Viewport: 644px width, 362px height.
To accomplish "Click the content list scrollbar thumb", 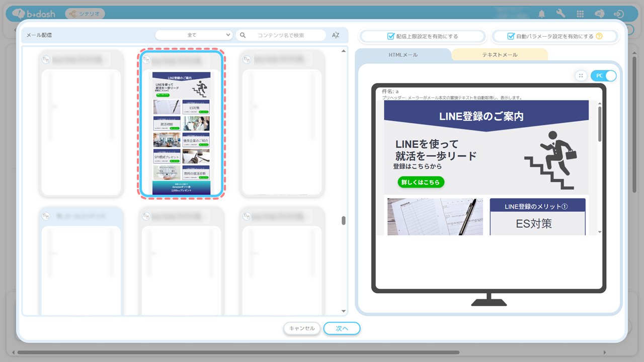I will tap(344, 220).
